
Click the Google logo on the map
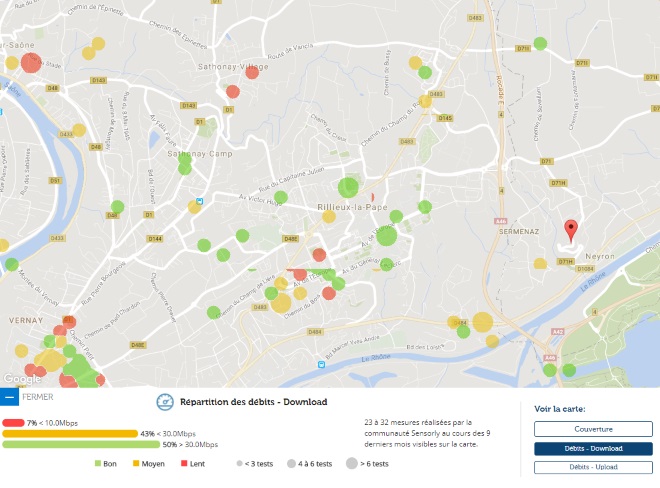22,379
